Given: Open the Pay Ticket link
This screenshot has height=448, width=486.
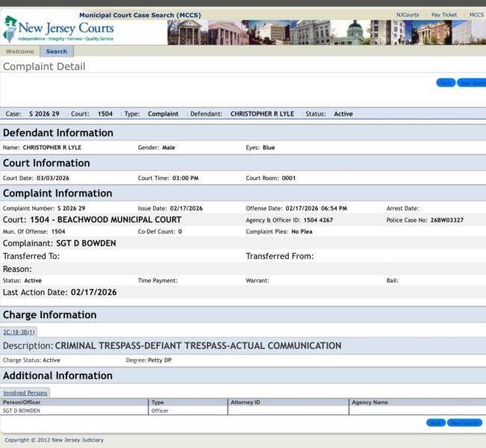Looking at the screenshot, I should pos(444,15).
